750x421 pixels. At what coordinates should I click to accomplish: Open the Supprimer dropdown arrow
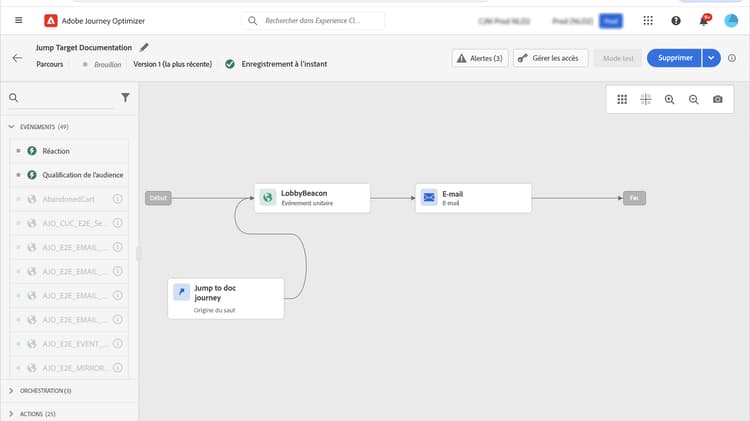point(711,58)
